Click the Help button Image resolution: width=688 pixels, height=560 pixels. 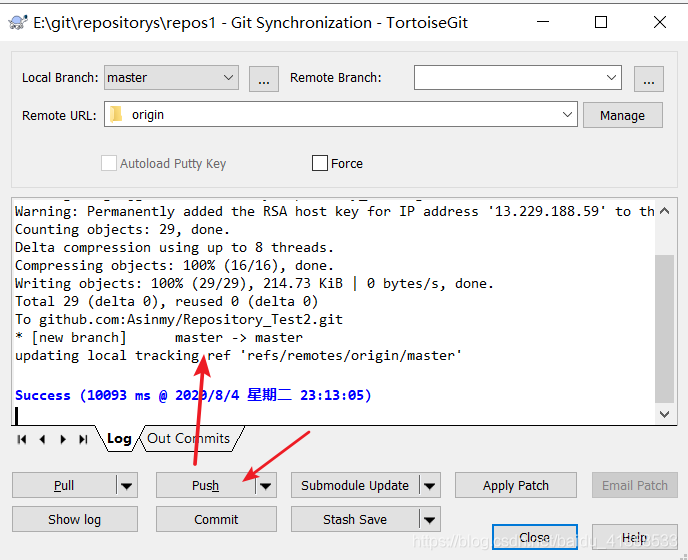point(634,537)
